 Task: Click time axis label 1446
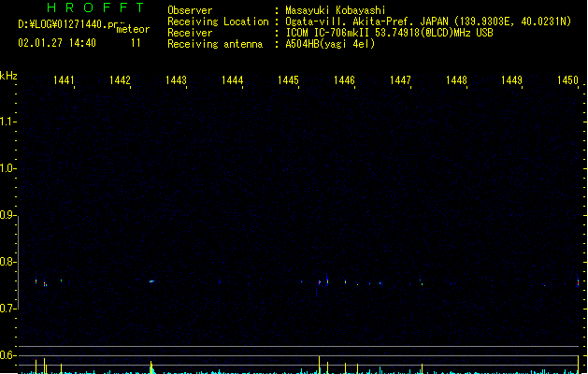pos(344,80)
